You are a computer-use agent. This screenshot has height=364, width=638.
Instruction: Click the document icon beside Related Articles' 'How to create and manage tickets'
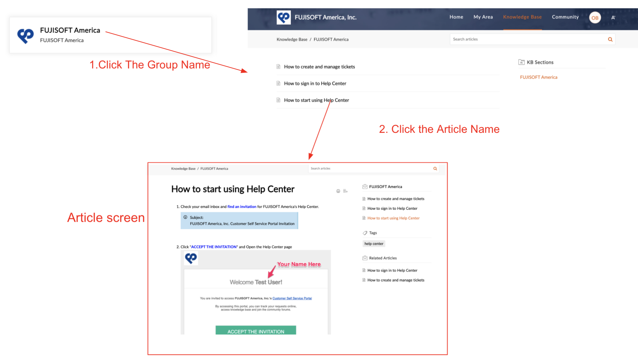[x=364, y=280]
